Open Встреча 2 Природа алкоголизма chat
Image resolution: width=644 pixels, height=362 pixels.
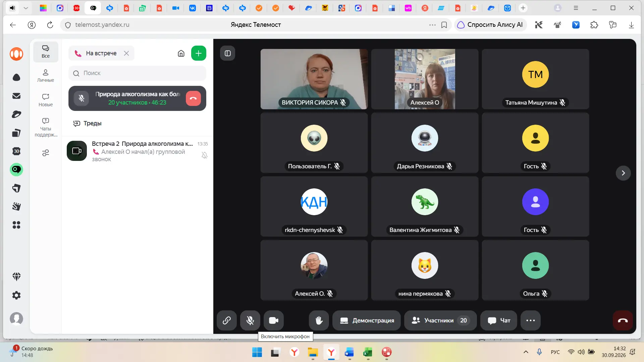[x=138, y=151]
